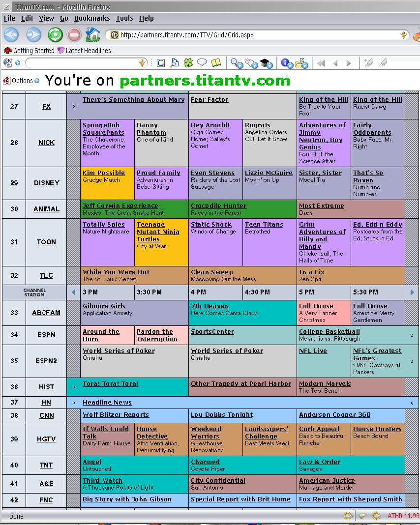Click the Forward navigation arrow
The width and height of the screenshot is (420, 525).
pyautogui.click(x=33, y=34)
